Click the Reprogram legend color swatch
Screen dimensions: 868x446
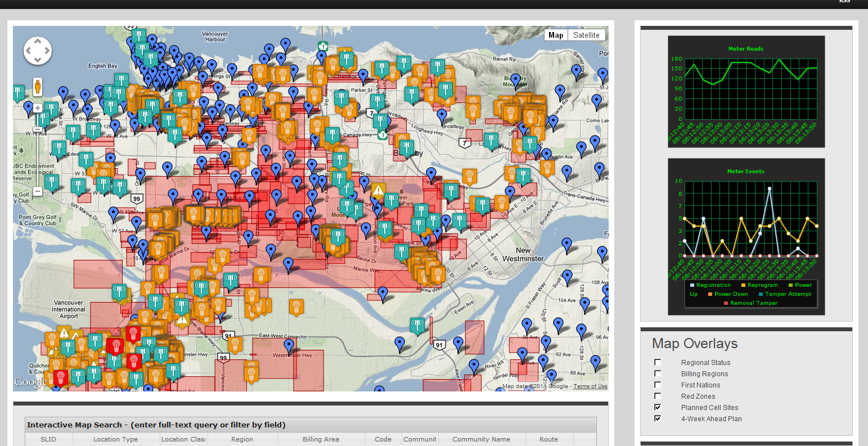pos(744,286)
